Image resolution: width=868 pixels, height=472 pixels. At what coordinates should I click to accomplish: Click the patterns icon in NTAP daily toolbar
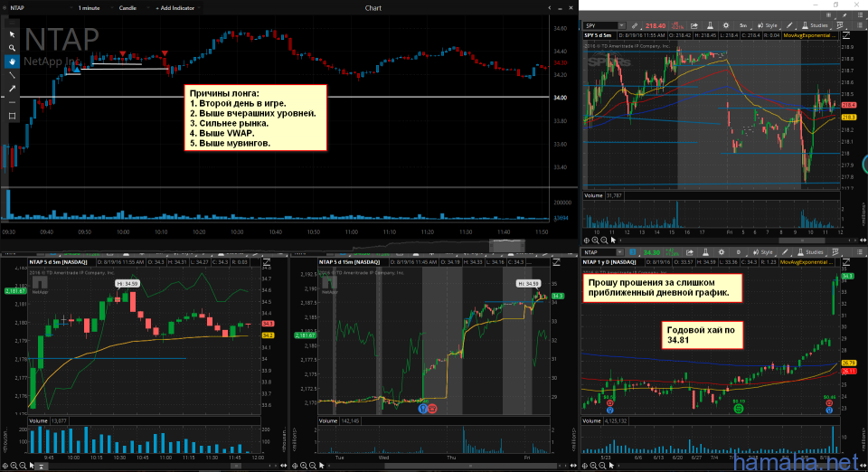(x=835, y=252)
